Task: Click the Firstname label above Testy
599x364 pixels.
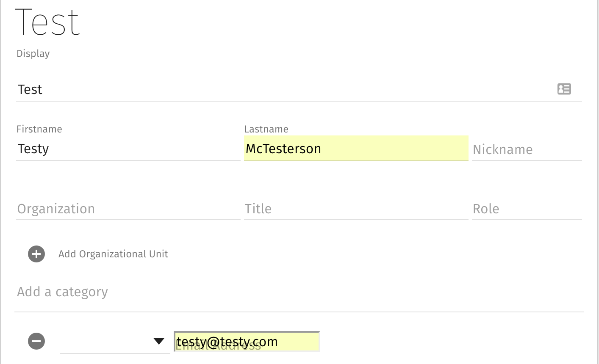Action: point(39,129)
